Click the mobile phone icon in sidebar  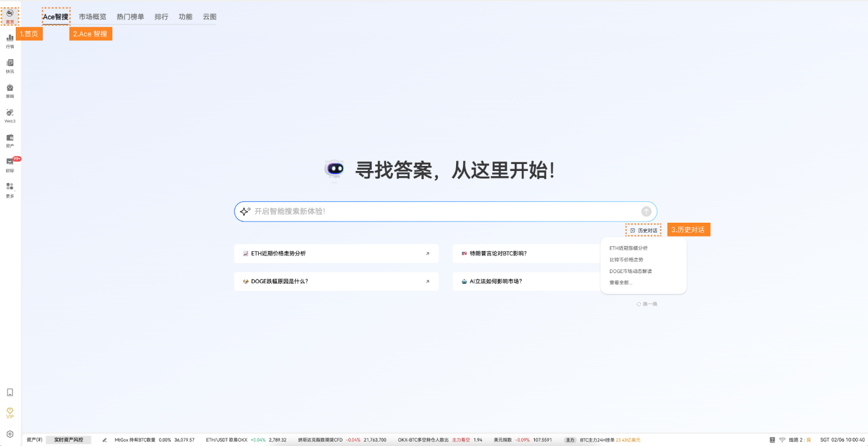[9, 392]
